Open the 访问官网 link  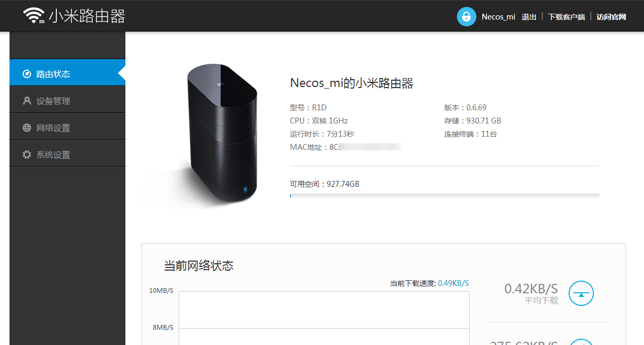click(611, 17)
